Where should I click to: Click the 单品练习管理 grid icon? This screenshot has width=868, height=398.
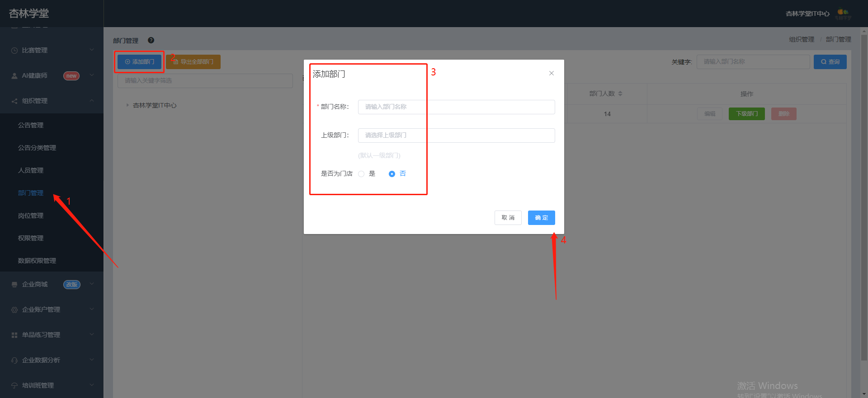coord(14,335)
